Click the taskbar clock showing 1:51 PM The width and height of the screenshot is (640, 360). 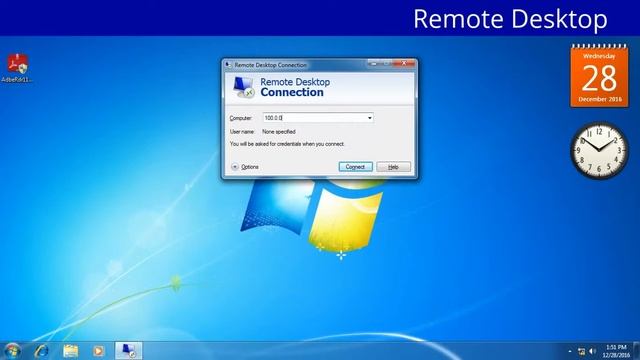click(616, 351)
